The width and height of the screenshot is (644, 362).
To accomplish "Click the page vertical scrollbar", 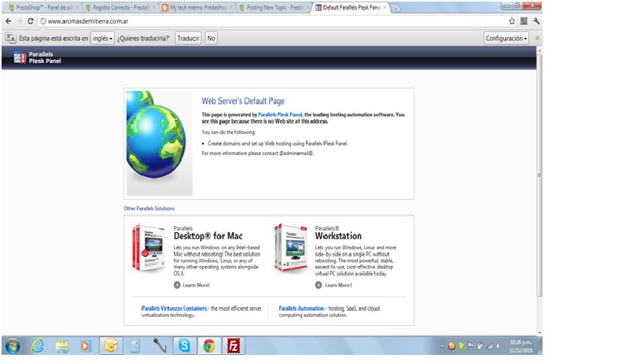I will pyautogui.click(x=539, y=175).
